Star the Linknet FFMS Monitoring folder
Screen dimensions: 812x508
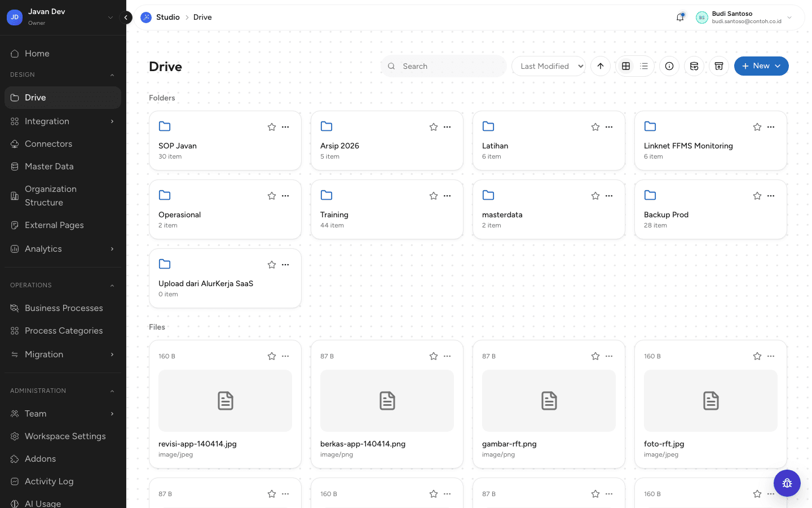coord(757,127)
